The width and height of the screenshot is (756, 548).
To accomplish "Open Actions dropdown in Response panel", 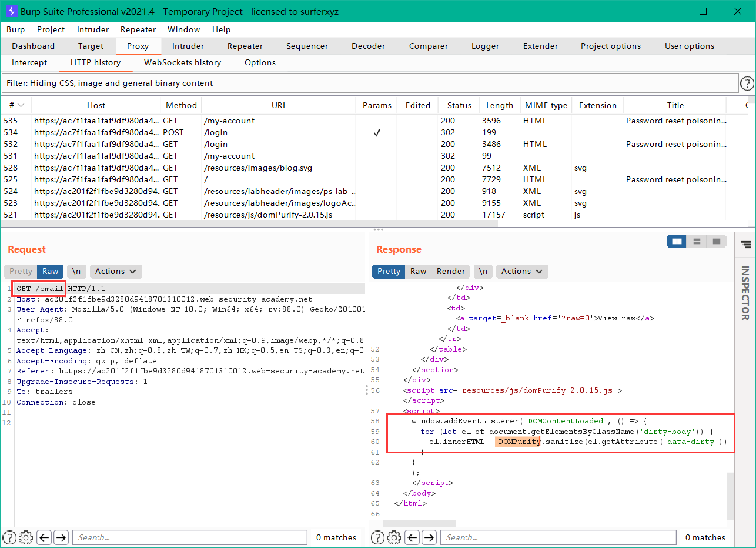I will 522,271.
